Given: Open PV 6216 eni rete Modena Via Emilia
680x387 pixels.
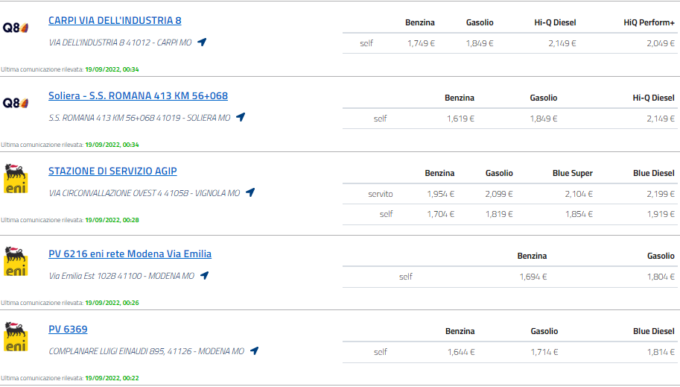Looking at the screenshot, I should 130,254.
